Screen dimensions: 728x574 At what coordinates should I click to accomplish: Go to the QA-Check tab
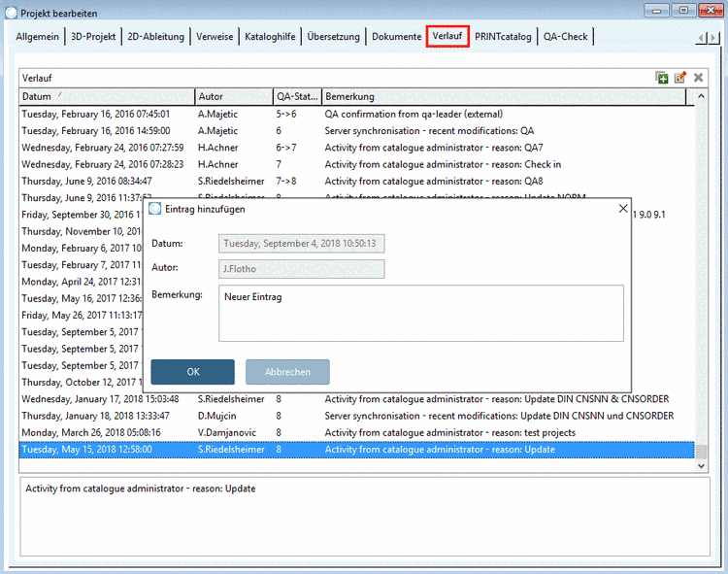tap(566, 36)
